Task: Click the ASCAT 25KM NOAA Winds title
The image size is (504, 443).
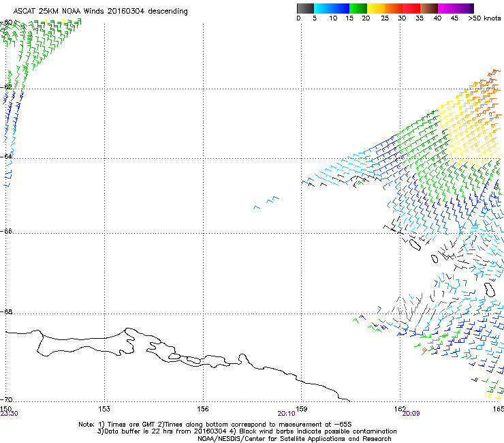Action: 100,12
